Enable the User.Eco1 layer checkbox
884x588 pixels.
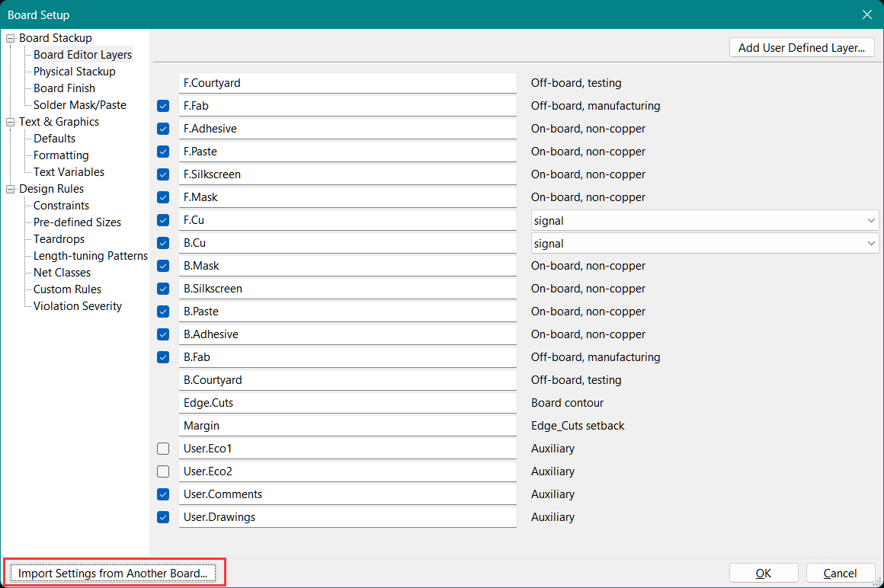[x=163, y=449]
